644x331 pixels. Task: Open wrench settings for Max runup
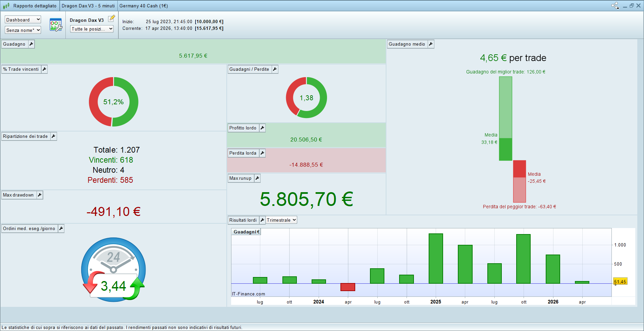click(x=257, y=178)
